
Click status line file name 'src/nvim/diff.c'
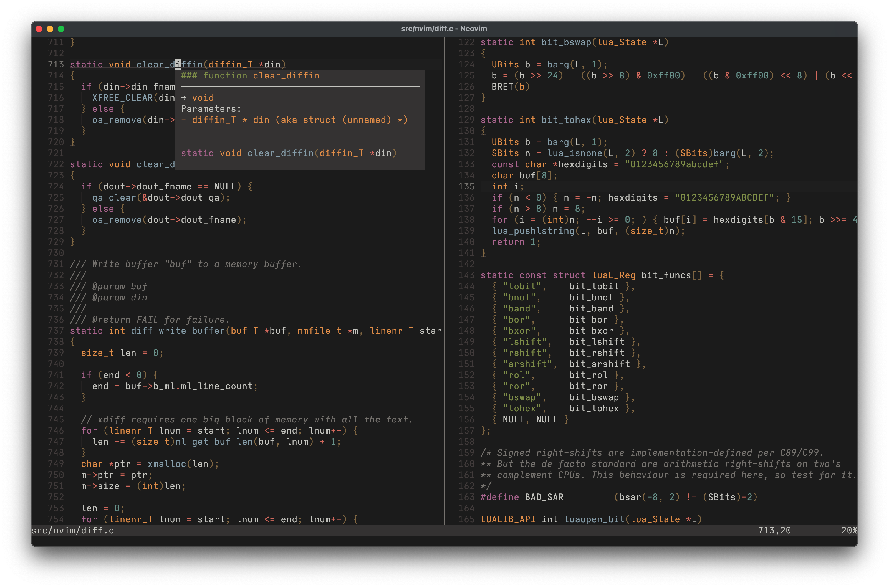[72, 530]
